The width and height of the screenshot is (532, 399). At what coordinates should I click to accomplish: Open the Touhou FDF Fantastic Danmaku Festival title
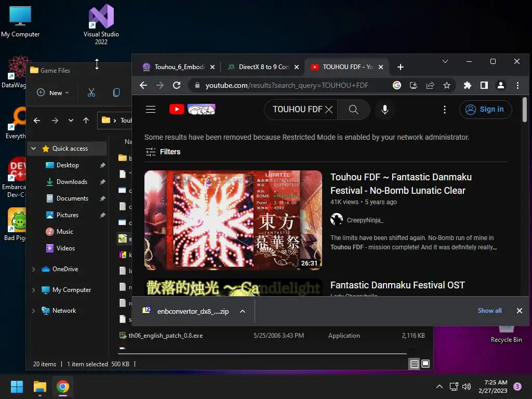point(401,183)
